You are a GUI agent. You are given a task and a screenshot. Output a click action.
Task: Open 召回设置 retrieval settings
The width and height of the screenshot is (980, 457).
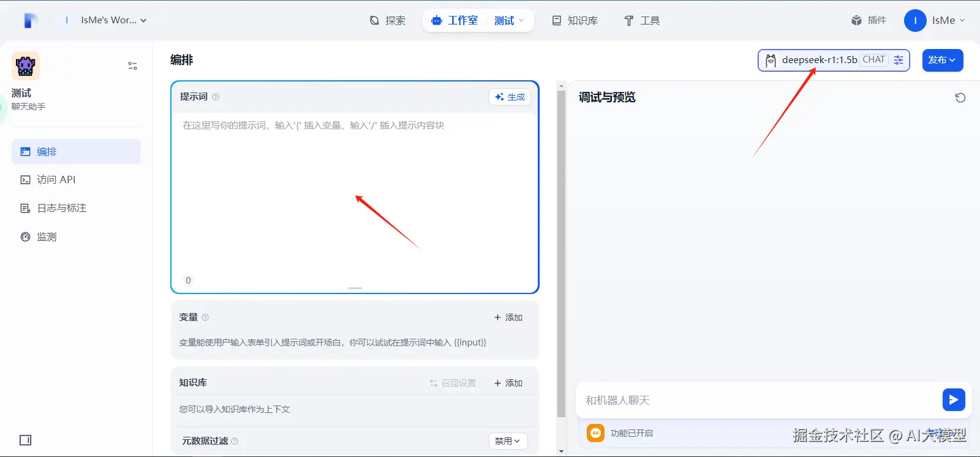[x=453, y=383]
